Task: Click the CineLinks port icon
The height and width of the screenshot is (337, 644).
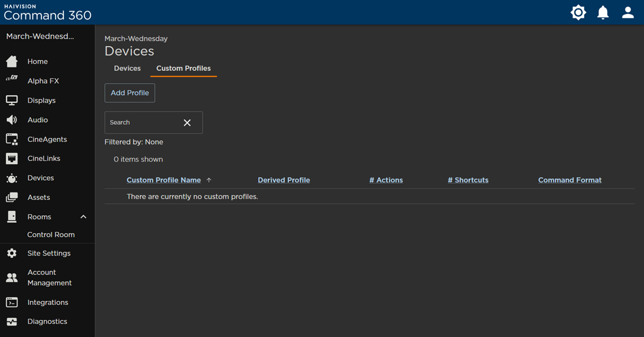Action: (12, 159)
